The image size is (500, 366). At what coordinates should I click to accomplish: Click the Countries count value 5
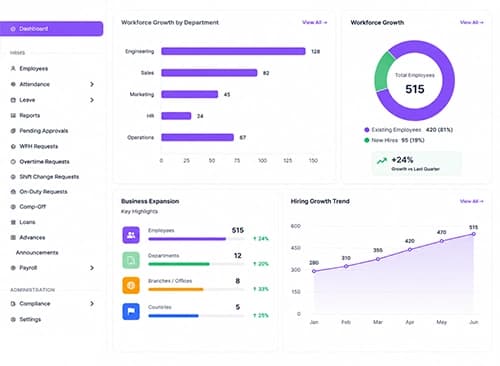point(238,307)
